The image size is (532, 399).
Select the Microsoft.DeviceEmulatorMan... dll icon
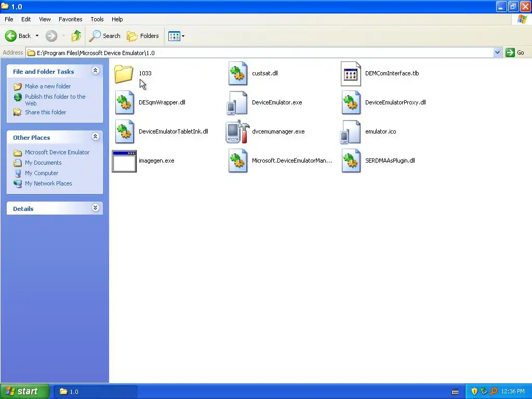(238, 161)
